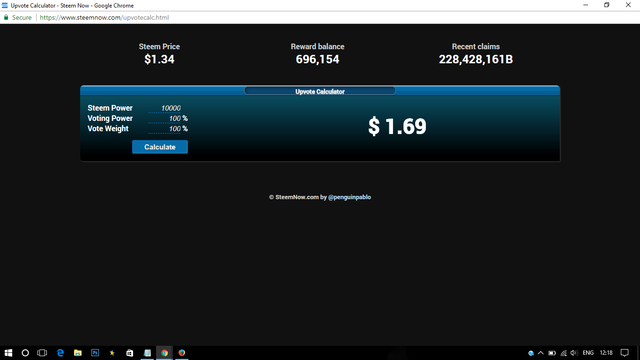Edit the Steem Power value field
Image resolution: width=640 pixels, height=360 pixels.
point(164,108)
